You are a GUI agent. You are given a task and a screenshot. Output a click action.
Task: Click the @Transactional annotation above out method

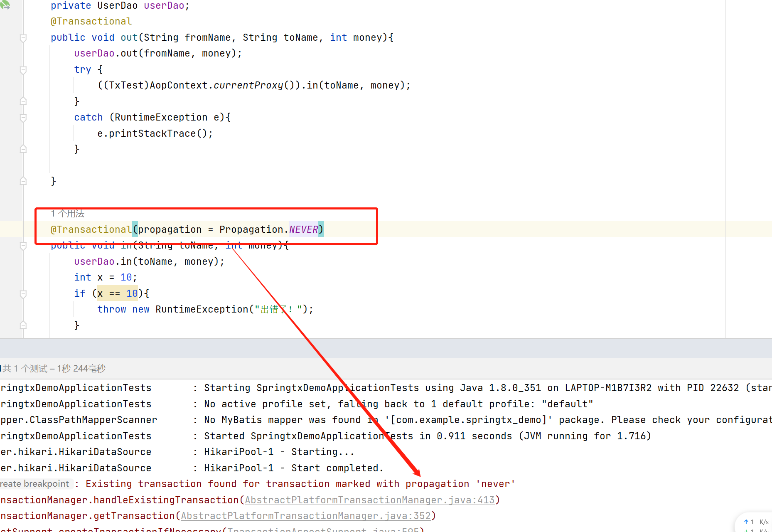point(91,22)
